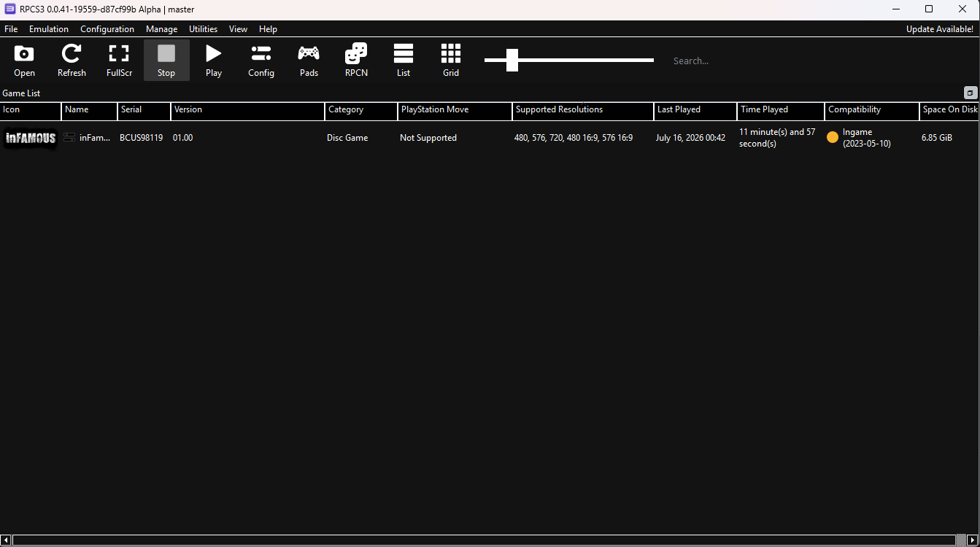Click the horizontal scrollbar left arrow

click(x=6, y=540)
